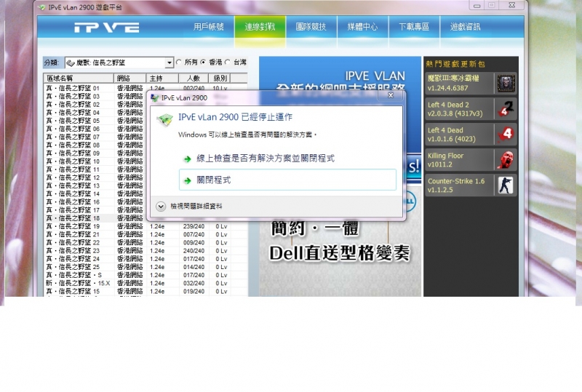Sort by 主持 column header
Screen dimensions: 582x392
[x=162, y=79]
